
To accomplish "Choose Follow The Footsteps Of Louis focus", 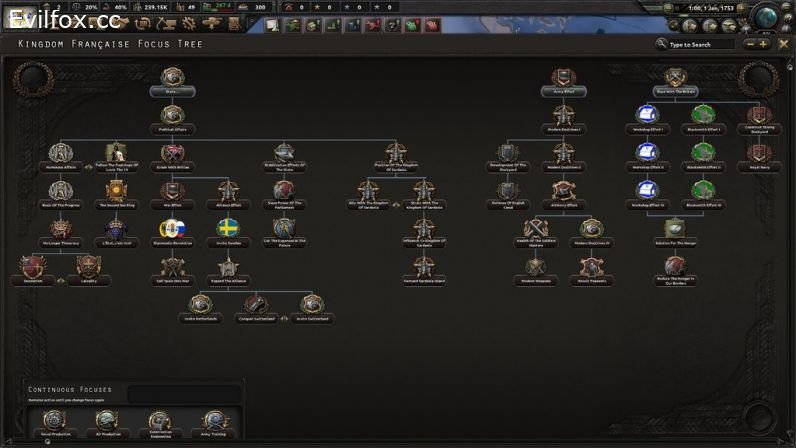I will (116, 154).
